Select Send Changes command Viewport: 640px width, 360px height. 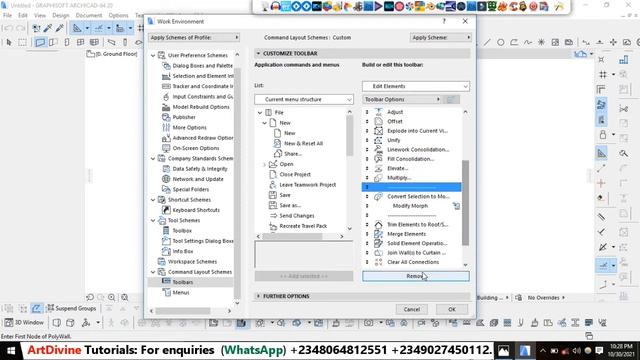click(291, 216)
